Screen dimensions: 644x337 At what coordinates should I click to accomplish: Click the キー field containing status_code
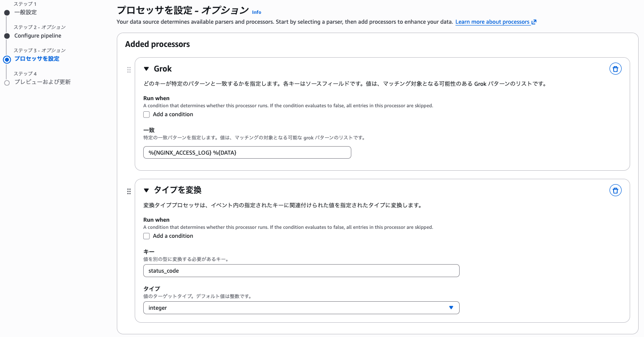301,270
